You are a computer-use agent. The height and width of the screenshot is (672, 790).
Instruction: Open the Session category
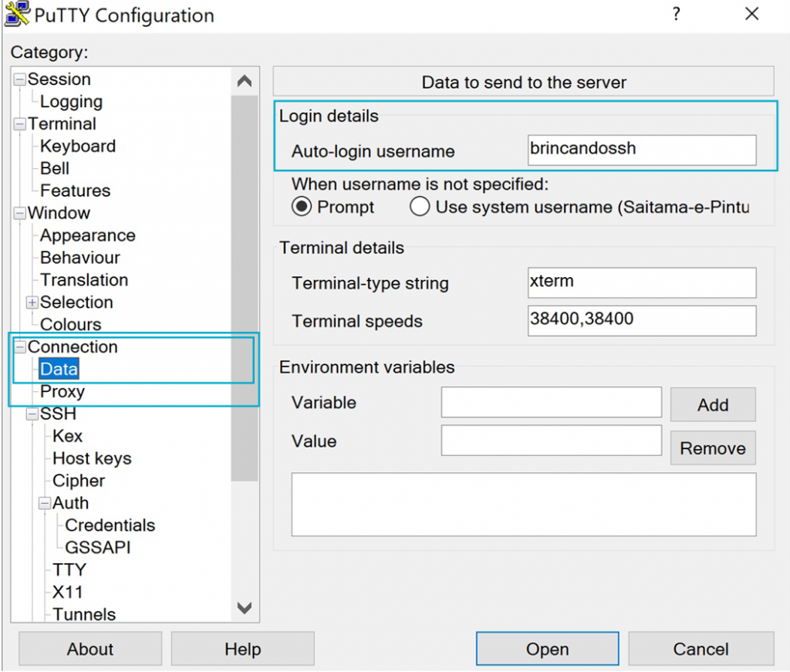tap(59, 79)
